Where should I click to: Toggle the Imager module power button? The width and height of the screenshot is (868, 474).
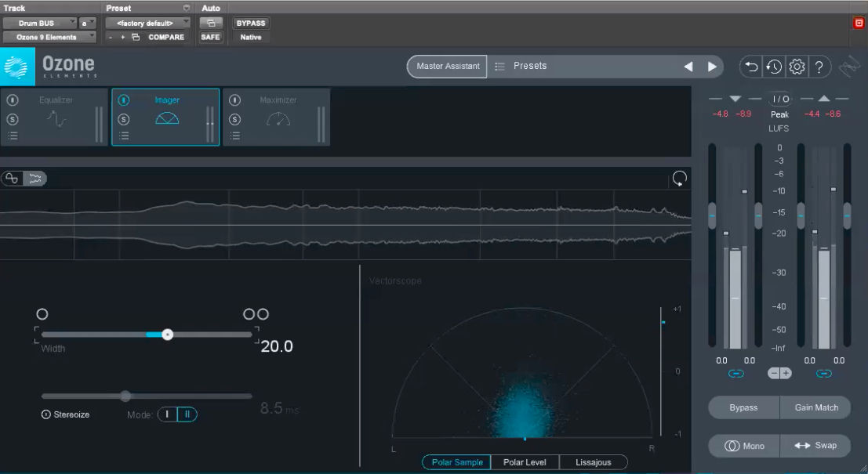(123, 100)
